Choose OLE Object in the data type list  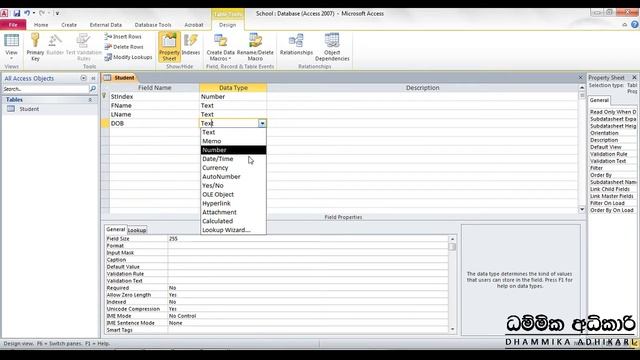pyautogui.click(x=233, y=195)
